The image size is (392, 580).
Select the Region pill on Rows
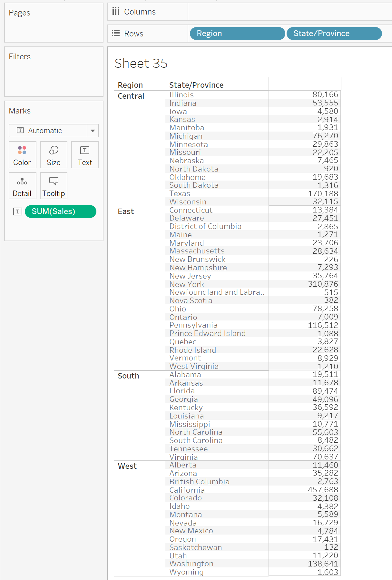(238, 34)
